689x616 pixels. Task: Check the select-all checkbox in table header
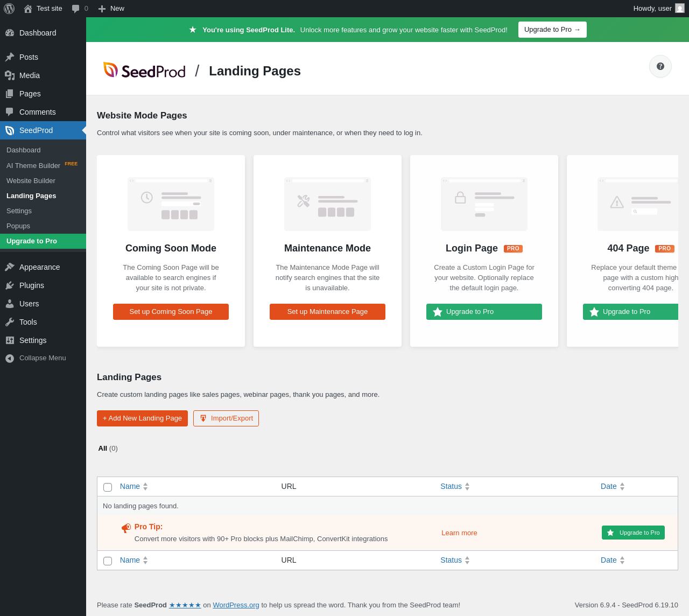tap(108, 487)
